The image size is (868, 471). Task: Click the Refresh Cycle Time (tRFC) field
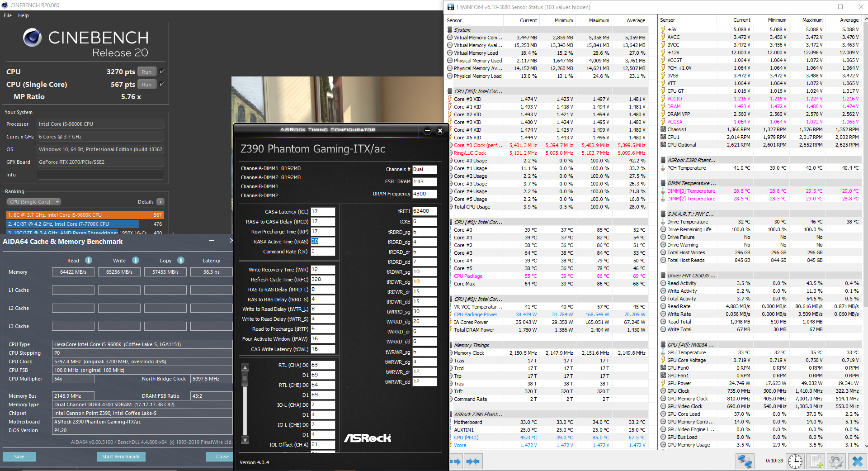[323, 280]
